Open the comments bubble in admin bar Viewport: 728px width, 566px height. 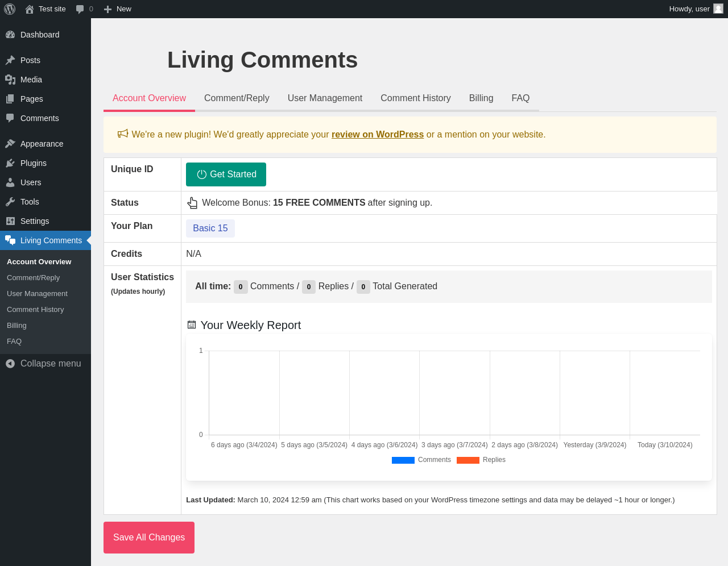[x=84, y=9]
